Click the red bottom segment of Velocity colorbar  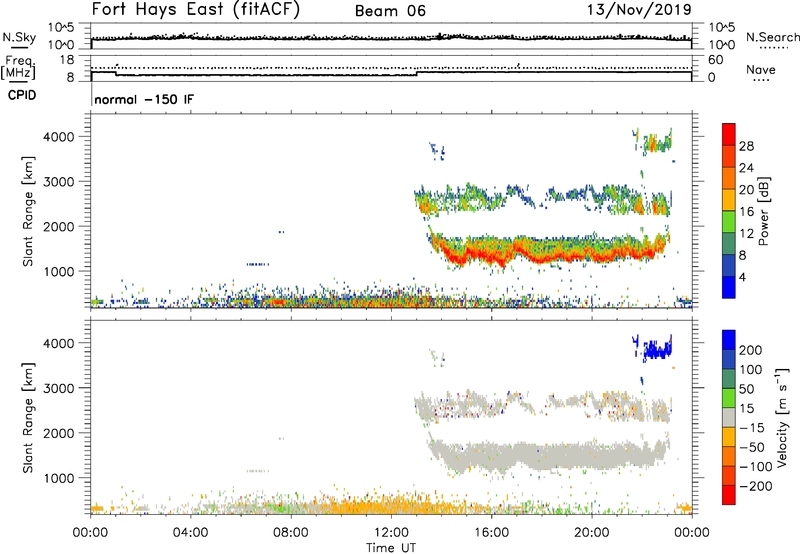(x=729, y=495)
